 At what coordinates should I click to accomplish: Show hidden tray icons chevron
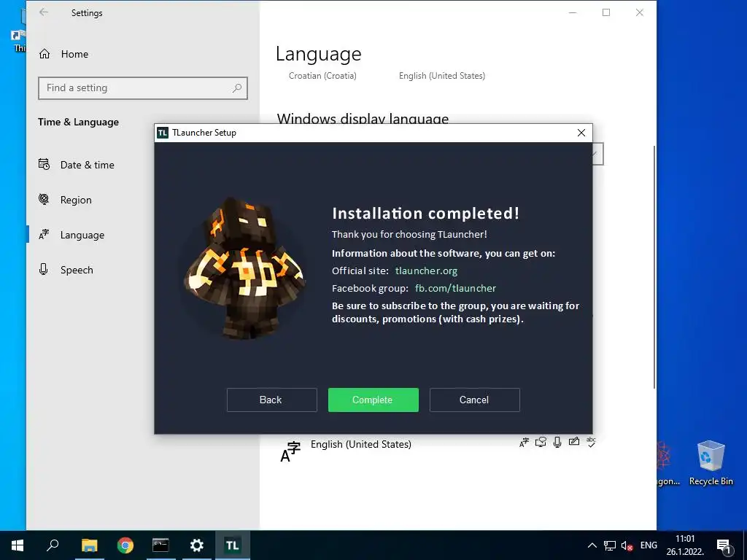(x=592, y=545)
